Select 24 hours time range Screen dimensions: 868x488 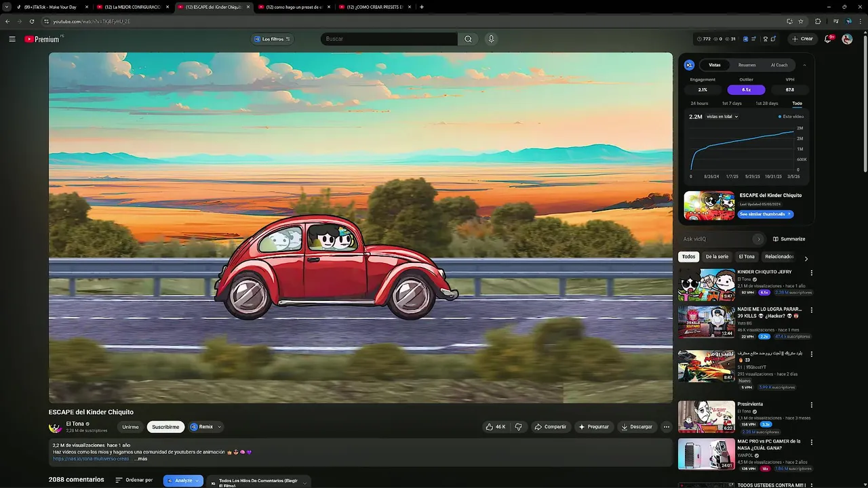point(699,103)
